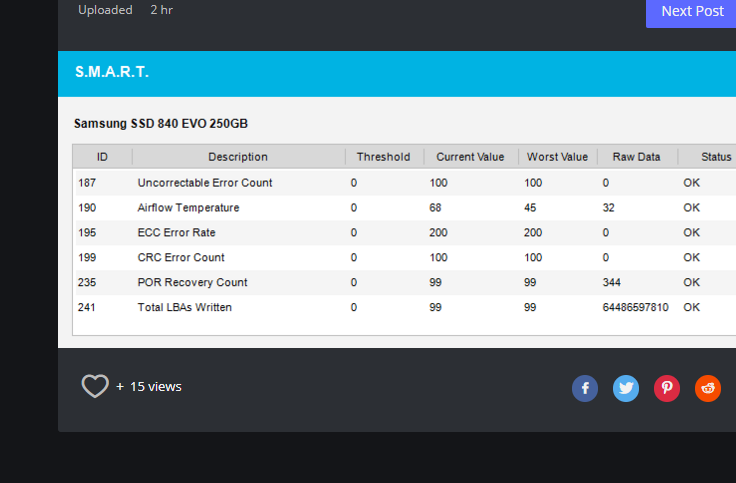Share the post on Facebook
The height and width of the screenshot is (483, 736).
585,388
